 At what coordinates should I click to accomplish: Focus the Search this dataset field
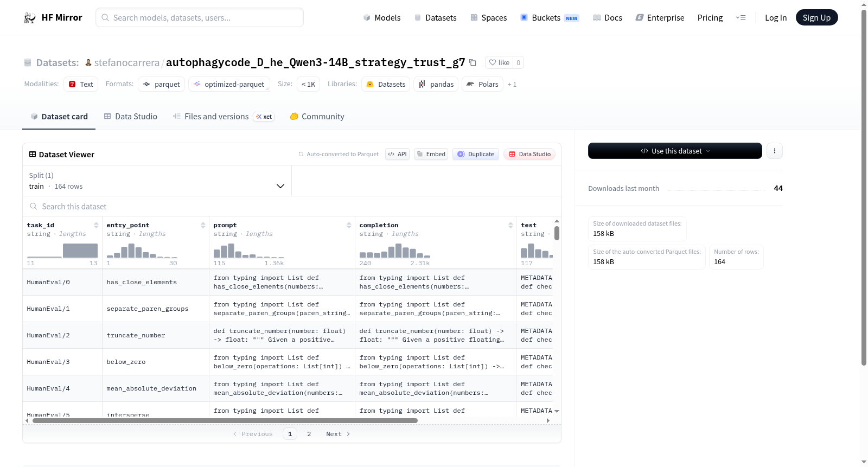pyautogui.click(x=292, y=206)
